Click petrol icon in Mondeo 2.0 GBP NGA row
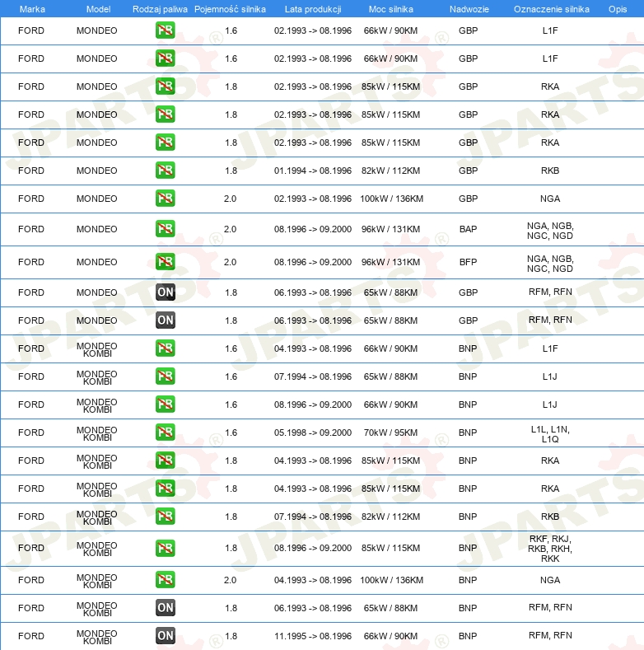Screen dimensions: 644x650 166,199
